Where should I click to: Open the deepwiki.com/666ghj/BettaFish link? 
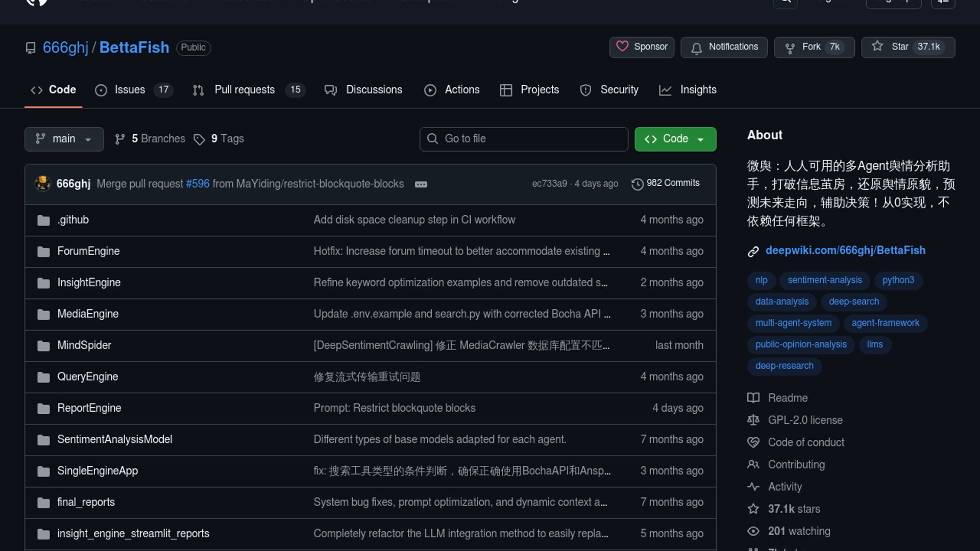click(845, 251)
